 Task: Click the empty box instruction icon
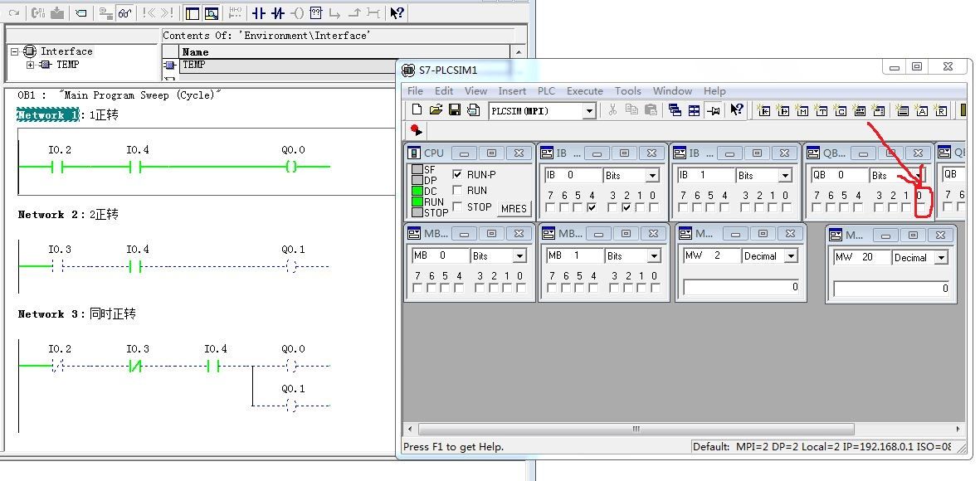click(x=316, y=13)
